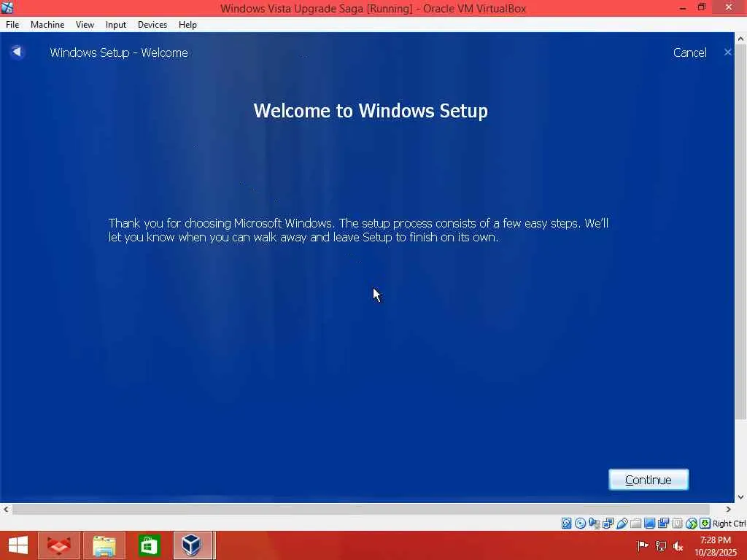Click the back arrow in Windows Setup

click(18, 52)
